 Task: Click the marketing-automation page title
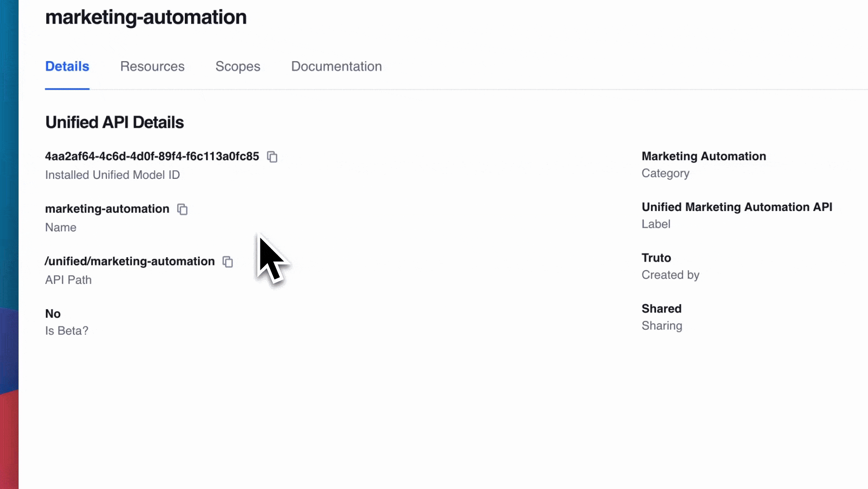146,17
